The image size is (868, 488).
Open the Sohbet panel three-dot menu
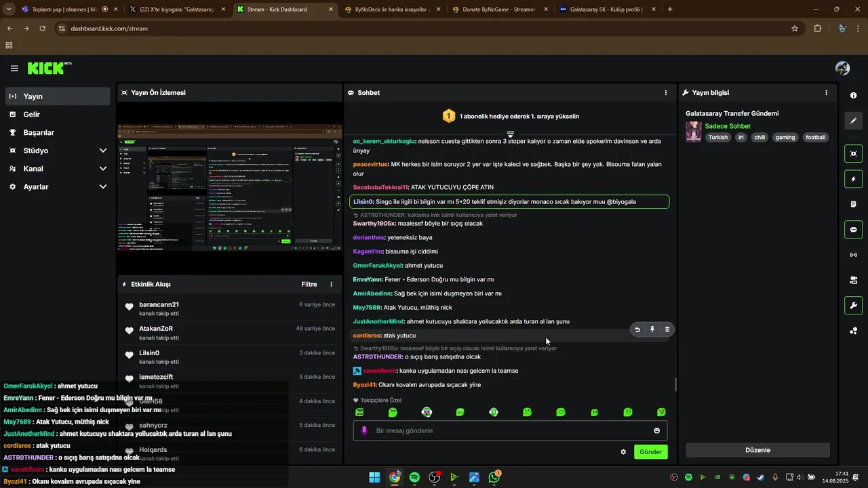(x=665, y=93)
